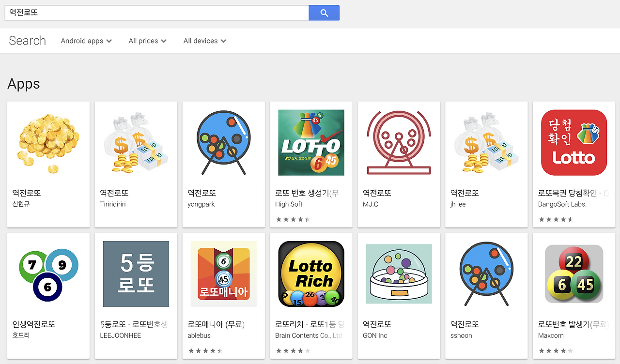Open the 역전로또 title above MJ.C
Image resolution: width=620 pixels, height=364 pixels.
pos(377,193)
